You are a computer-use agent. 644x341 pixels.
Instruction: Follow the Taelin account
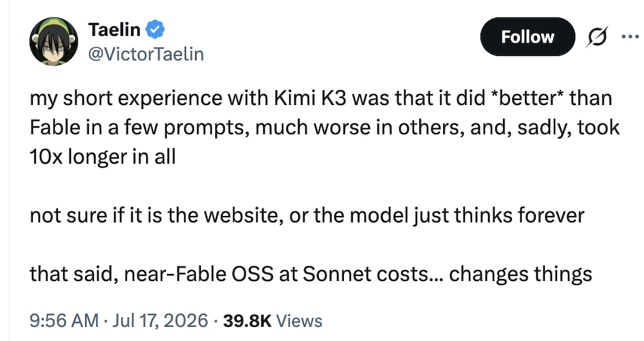click(x=527, y=37)
